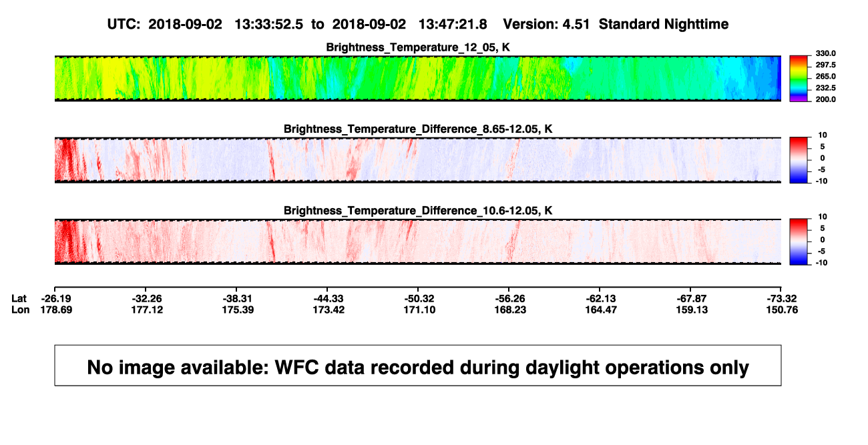The image size is (868, 445).
Task: Click latitude value -32.26
Action: pos(147,298)
